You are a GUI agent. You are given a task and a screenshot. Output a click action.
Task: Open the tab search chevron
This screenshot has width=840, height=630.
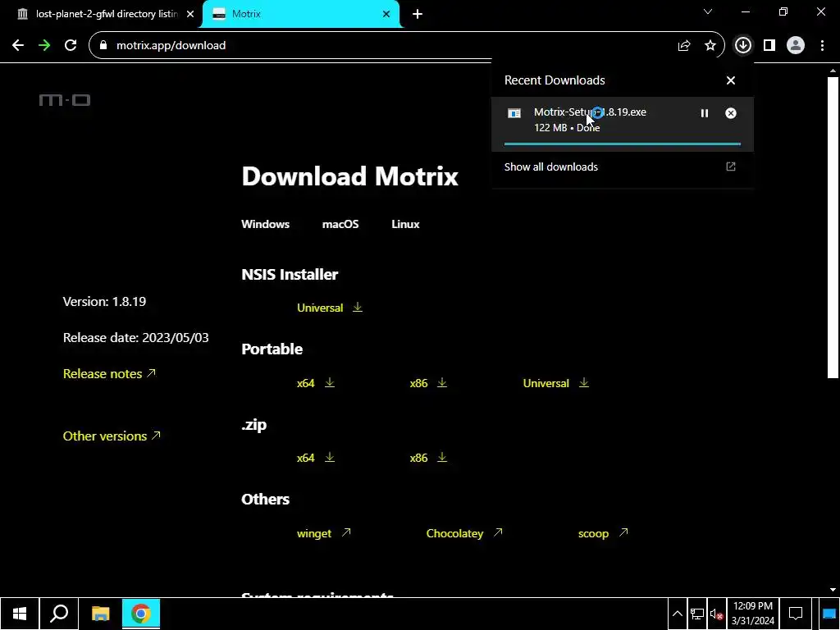pyautogui.click(x=708, y=11)
